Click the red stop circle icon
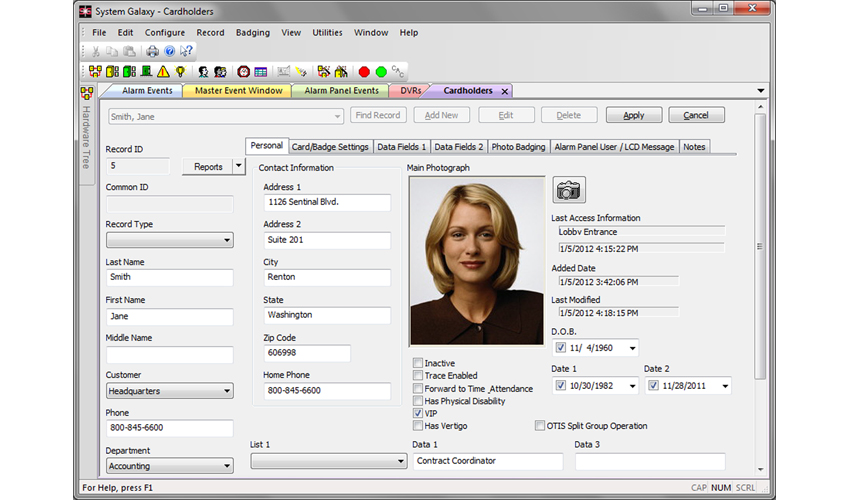Viewport: 850px width, 500px height. point(364,72)
